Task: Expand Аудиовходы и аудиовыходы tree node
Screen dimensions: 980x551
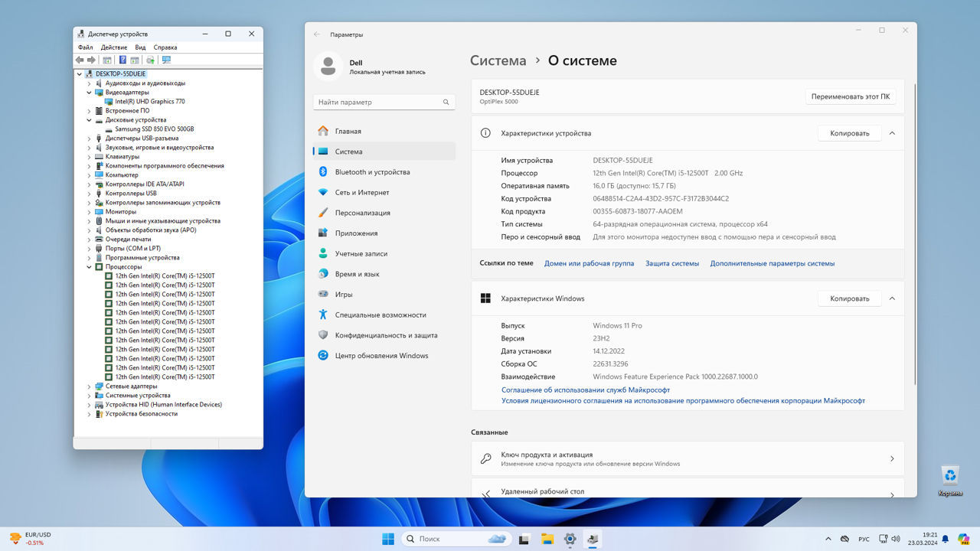Action: point(89,83)
